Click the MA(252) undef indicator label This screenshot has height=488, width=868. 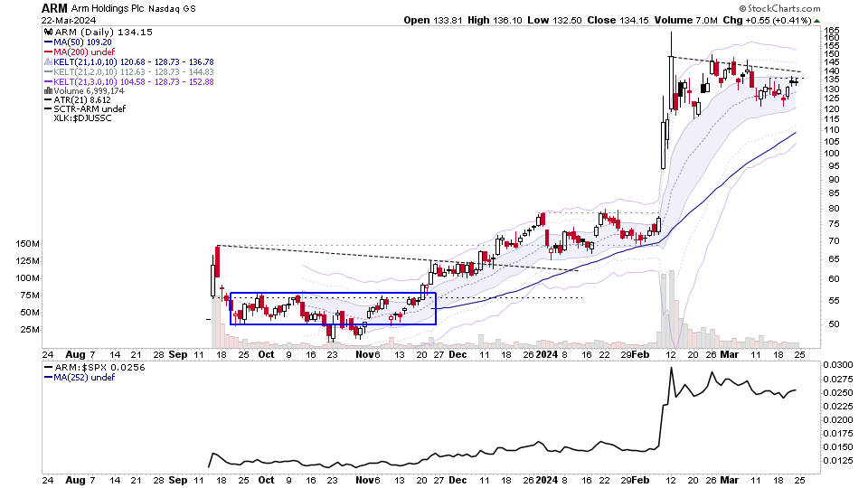pyautogui.click(x=84, y=378)
